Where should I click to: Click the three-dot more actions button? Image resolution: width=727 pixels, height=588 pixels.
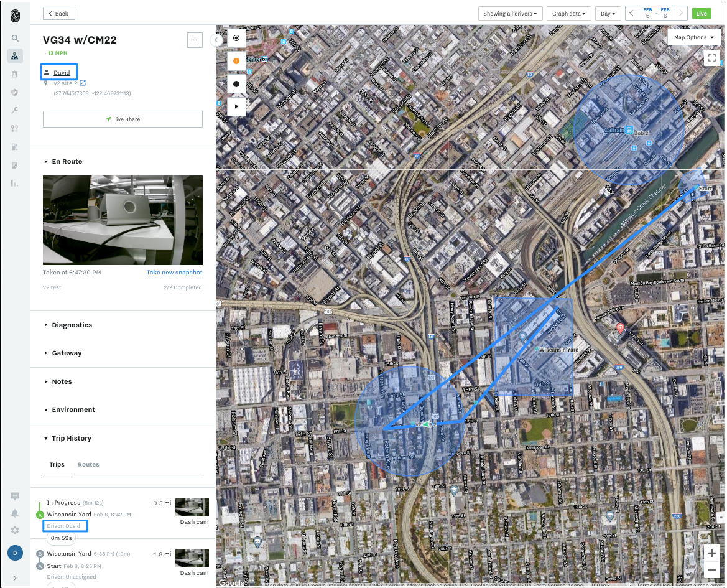195,40
